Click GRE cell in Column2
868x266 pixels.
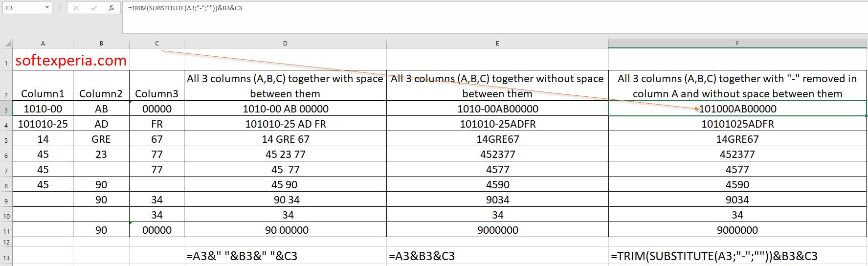pos(101,139)
